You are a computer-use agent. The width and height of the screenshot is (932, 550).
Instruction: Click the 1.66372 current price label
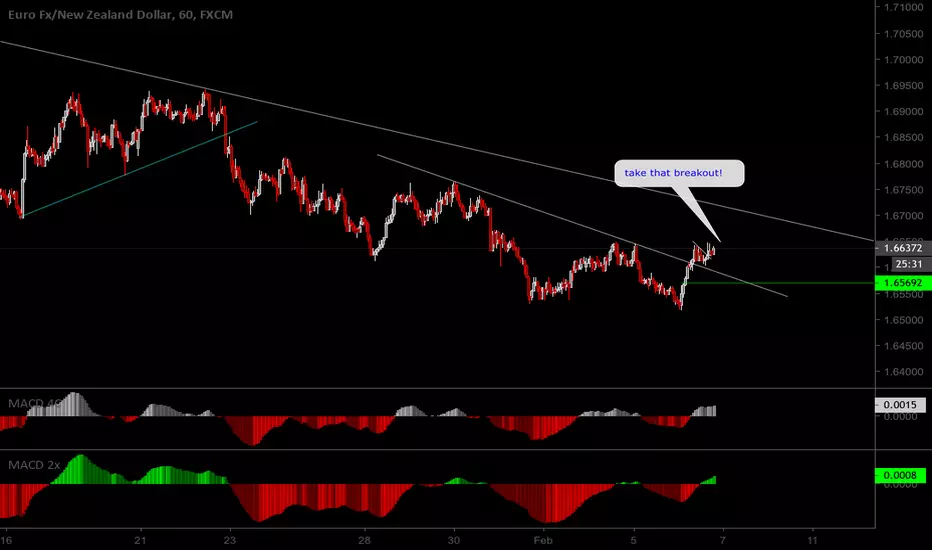point(903,248)
